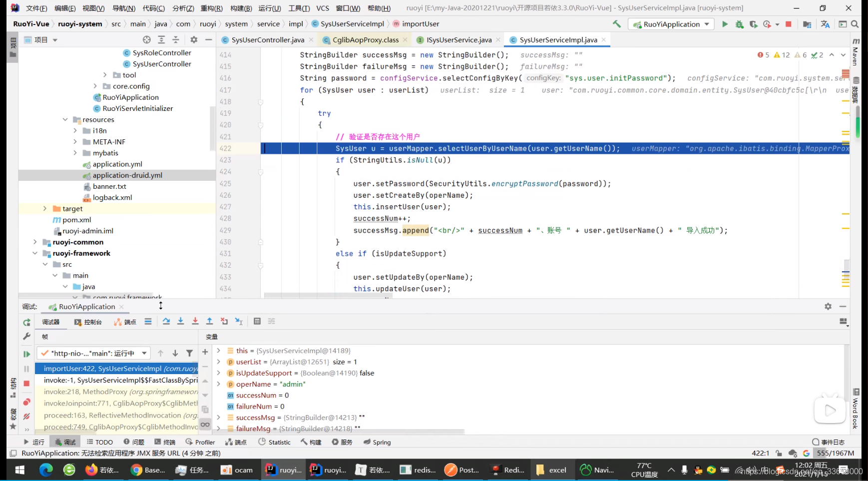Add a new watch variable
Screen dimensions: 868x481
[205, 352]
